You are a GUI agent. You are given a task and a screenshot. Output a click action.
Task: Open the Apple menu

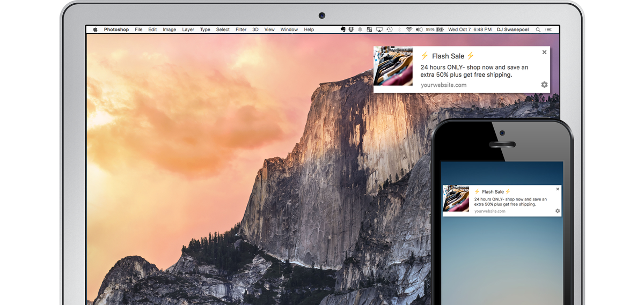[x=96, y=29]
